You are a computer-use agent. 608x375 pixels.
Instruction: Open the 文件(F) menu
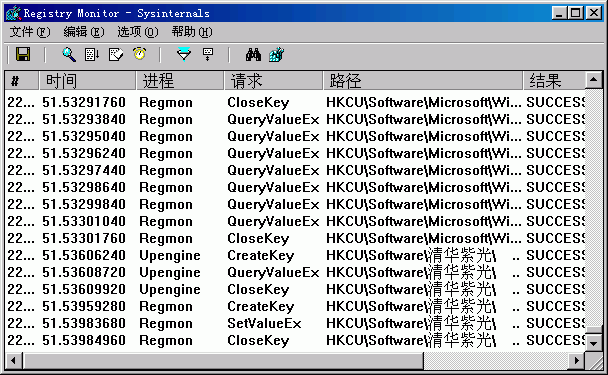[x=30, y=32]
